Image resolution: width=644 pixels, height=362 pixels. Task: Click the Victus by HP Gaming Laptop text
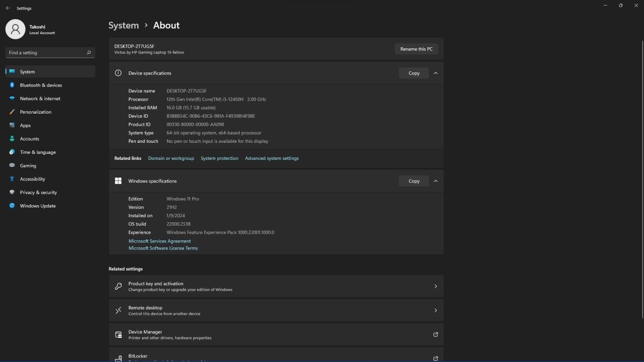149,52
